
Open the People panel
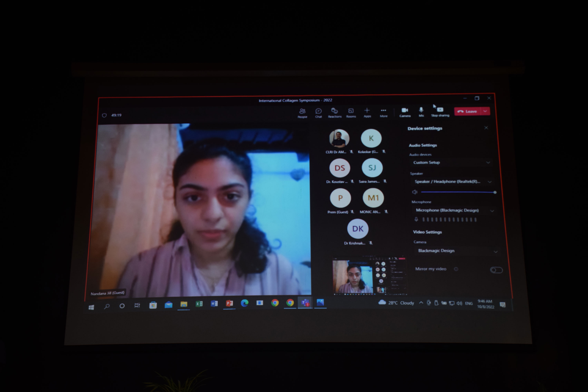(302, 113)
